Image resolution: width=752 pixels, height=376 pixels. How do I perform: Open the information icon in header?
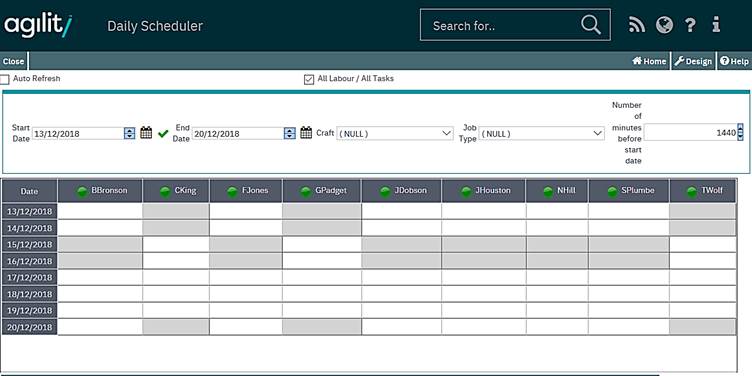click(x=716, y=24)
